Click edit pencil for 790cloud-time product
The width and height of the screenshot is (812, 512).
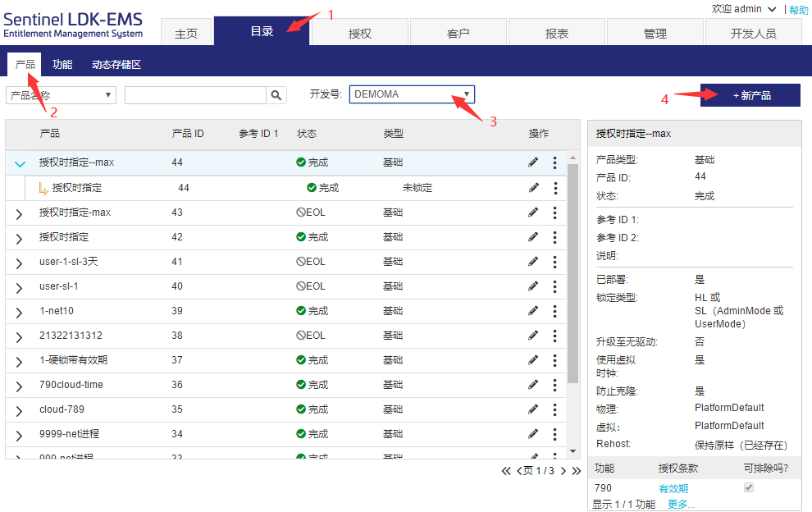pos(533,385)
